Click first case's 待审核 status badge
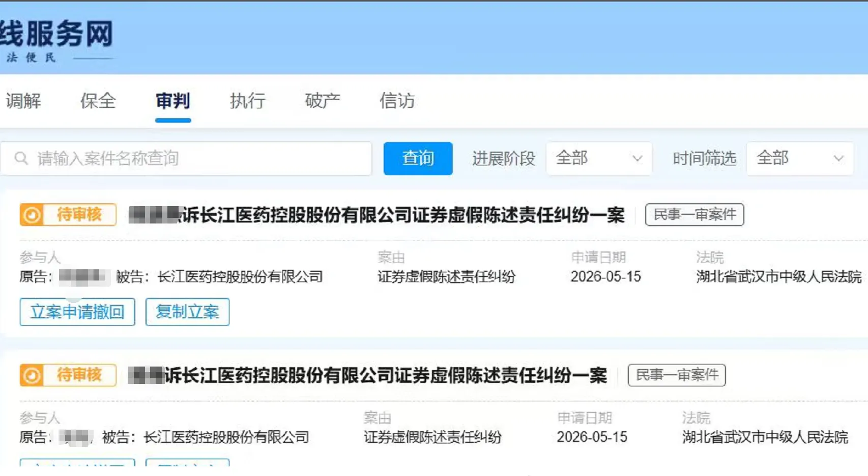 pyautogui.click(x=68, y=215)
